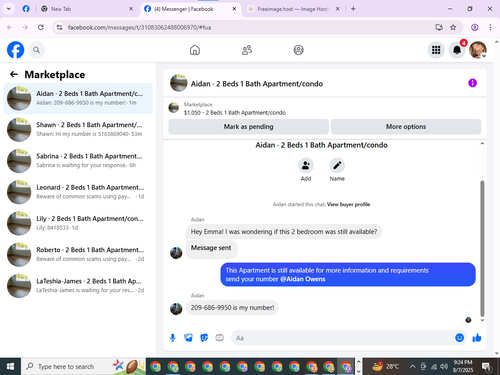This screenshot has width=500, height=375.
Task: Reload the page
Action: 41,27
